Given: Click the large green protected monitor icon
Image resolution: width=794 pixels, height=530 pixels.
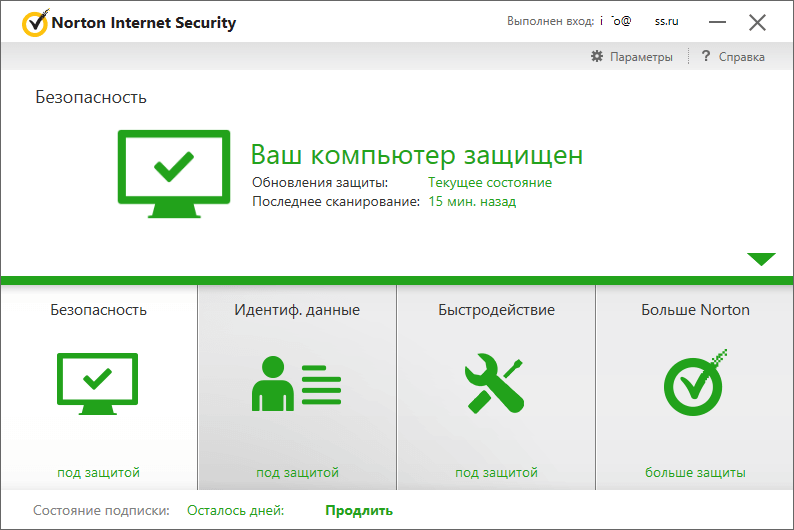Looking at the screenshot, I should point(174,174).
